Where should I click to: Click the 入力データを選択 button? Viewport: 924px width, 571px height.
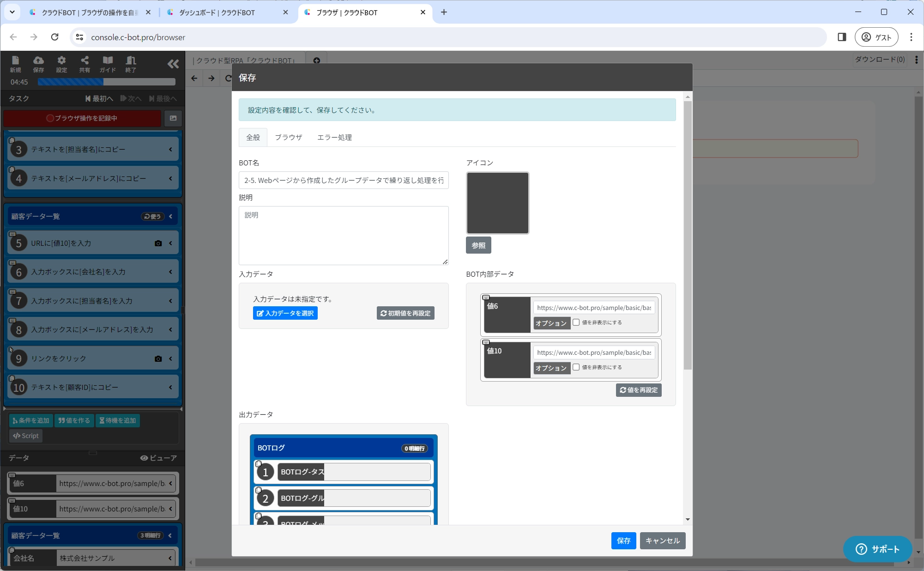click(285, 313)
